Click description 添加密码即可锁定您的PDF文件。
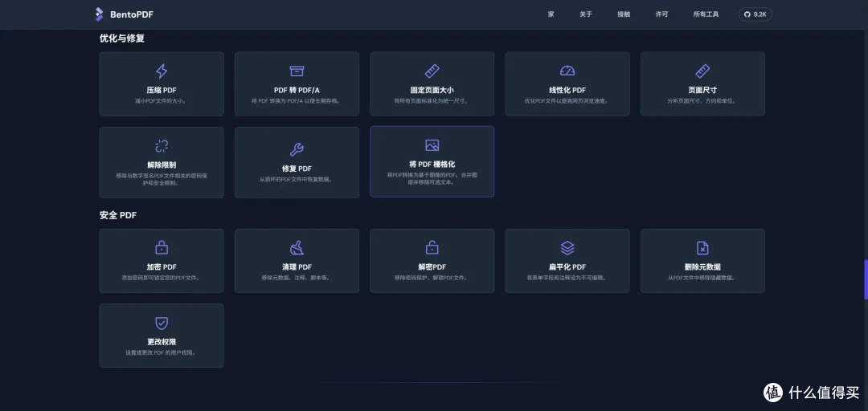 click(162, 278)
